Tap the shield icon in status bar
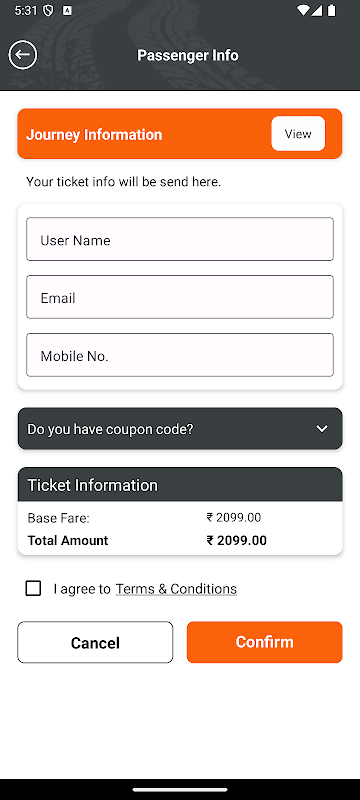Screen dimensions: 360x800 [x=48, y=11]
